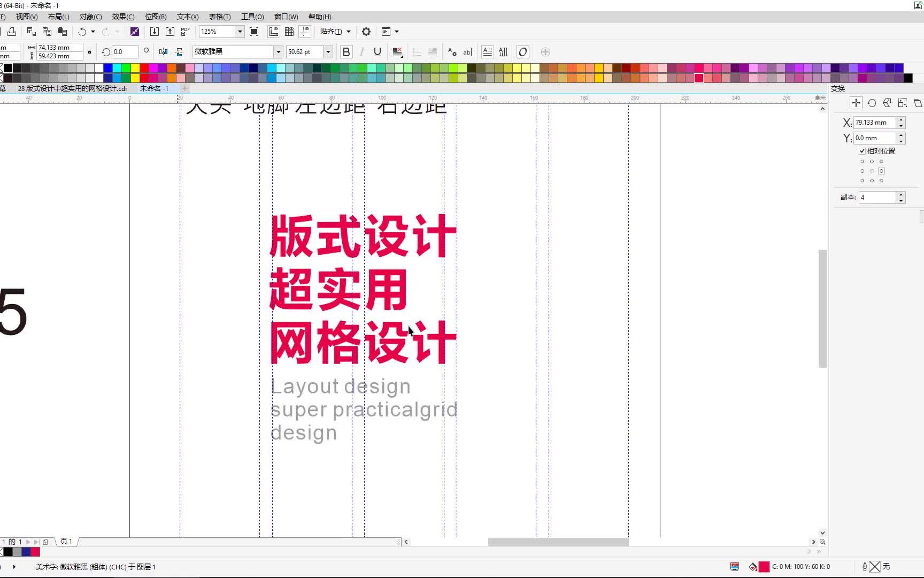Toggle the Show rulers icon

273,32
